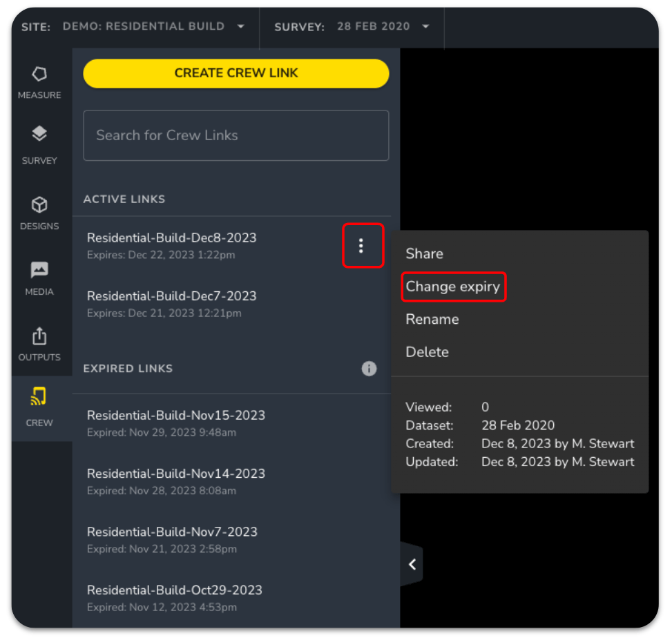Click the info icon beside Expired Links

point(369,369)
